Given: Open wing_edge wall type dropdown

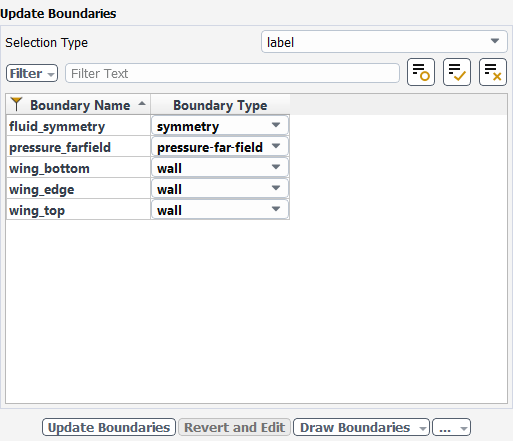Looking at the screenshot, I should coord(220,189).
